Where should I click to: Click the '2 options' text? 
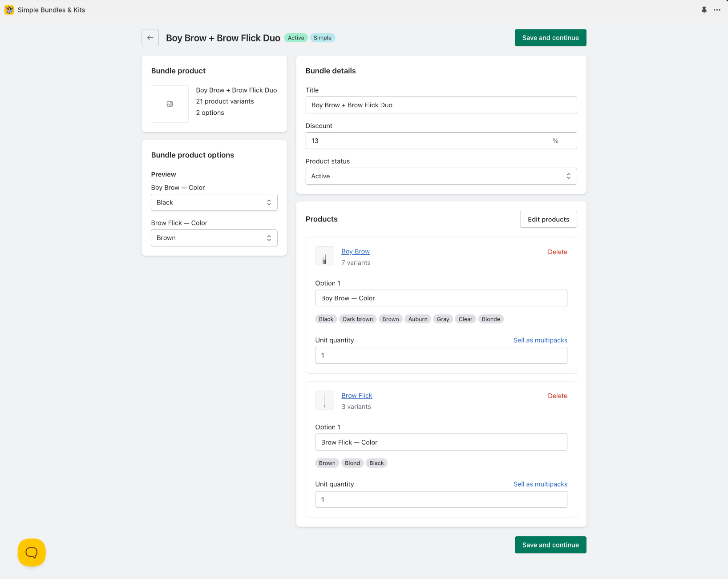(210, 113)
